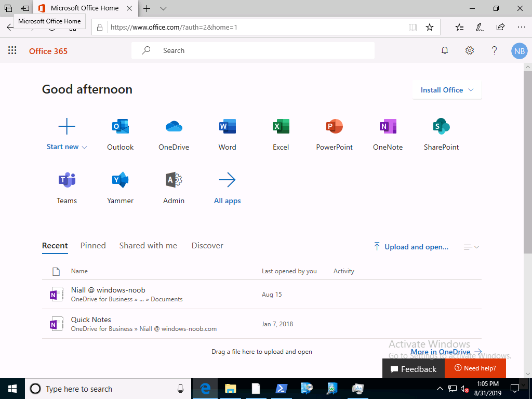Screen dimensions: 532x399
Task: Launch Word from the app list
Action: click(x=228, y=135)
